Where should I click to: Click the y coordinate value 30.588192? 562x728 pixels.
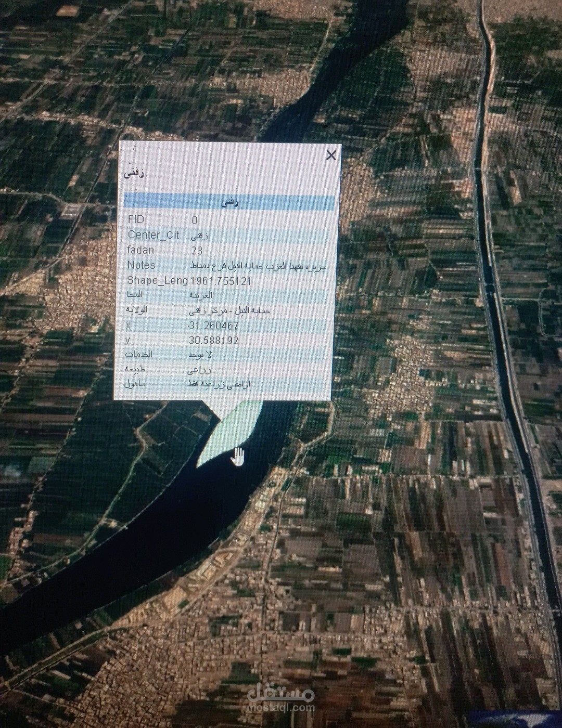214,341
